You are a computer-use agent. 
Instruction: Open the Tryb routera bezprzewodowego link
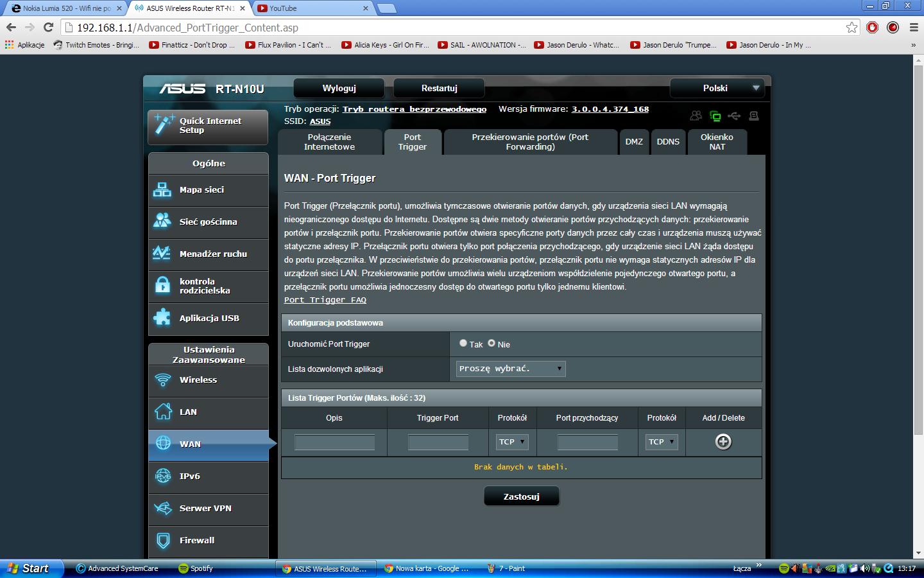415,109
